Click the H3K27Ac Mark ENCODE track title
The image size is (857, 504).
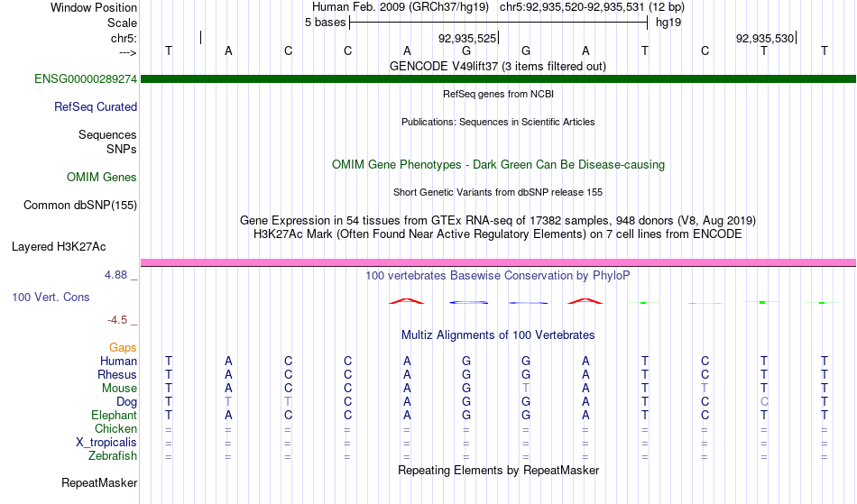tap(497, 234)
